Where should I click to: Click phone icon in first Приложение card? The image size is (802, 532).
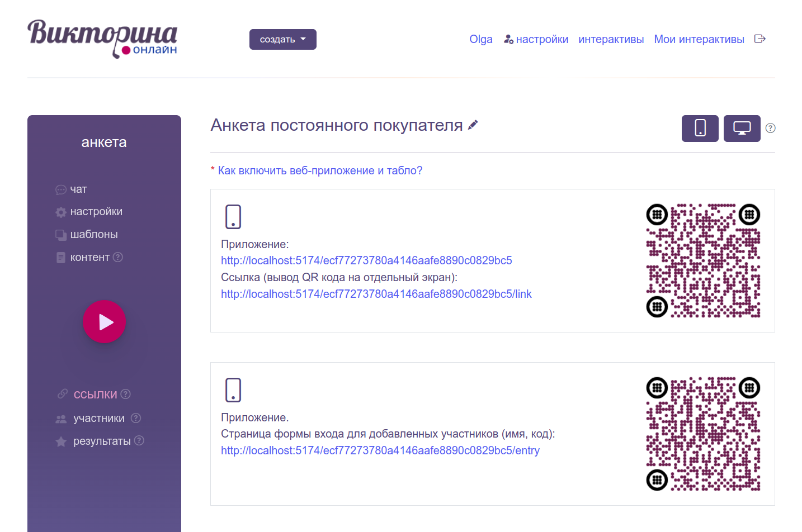click(x=233, y=217)
